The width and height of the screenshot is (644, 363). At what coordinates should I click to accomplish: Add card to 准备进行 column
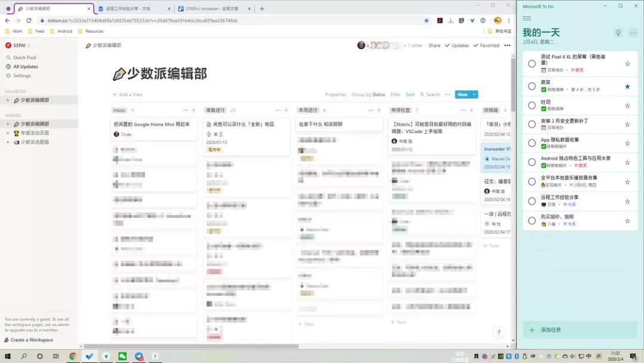286,110
